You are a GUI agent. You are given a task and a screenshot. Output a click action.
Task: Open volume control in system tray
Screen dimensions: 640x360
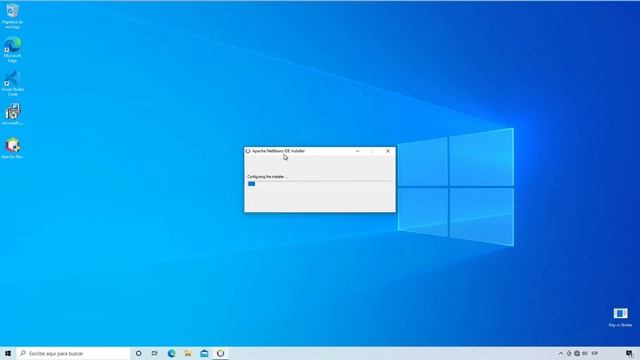pos(585,353)
